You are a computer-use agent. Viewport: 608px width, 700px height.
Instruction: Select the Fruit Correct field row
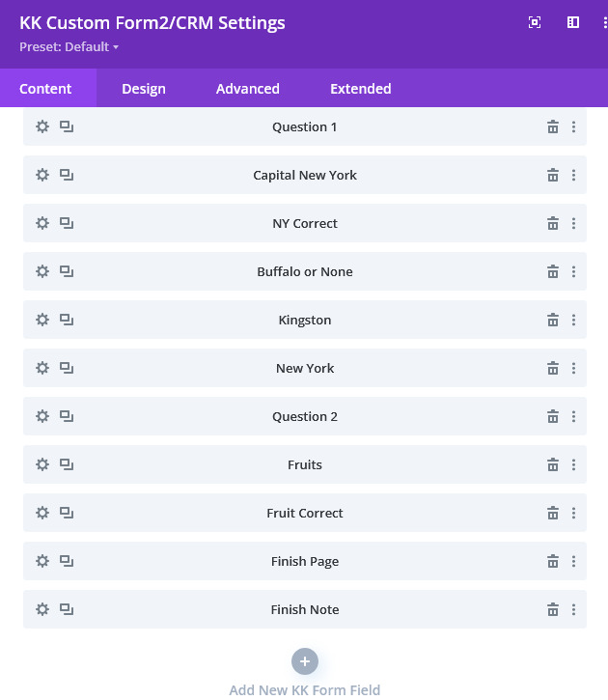(305, 513)
